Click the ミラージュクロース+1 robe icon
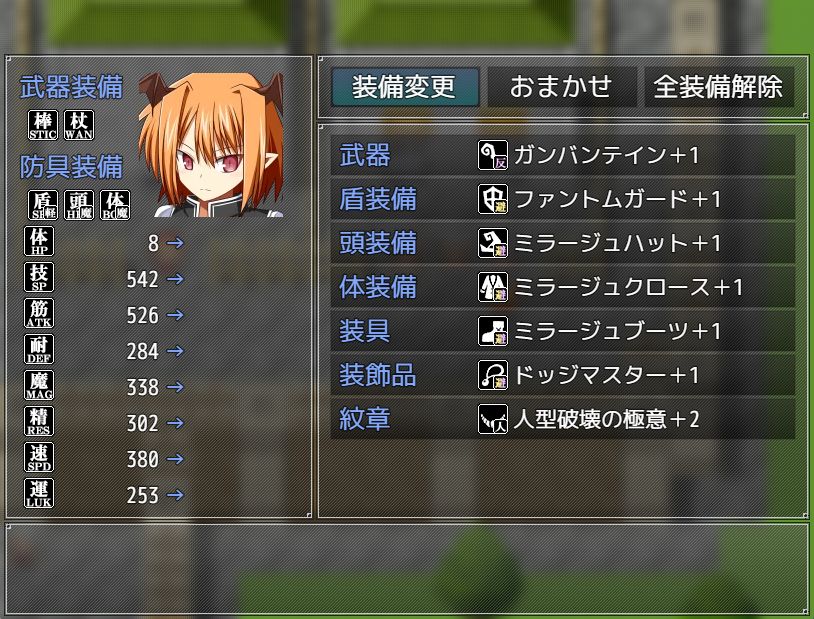 pos(493,287)
